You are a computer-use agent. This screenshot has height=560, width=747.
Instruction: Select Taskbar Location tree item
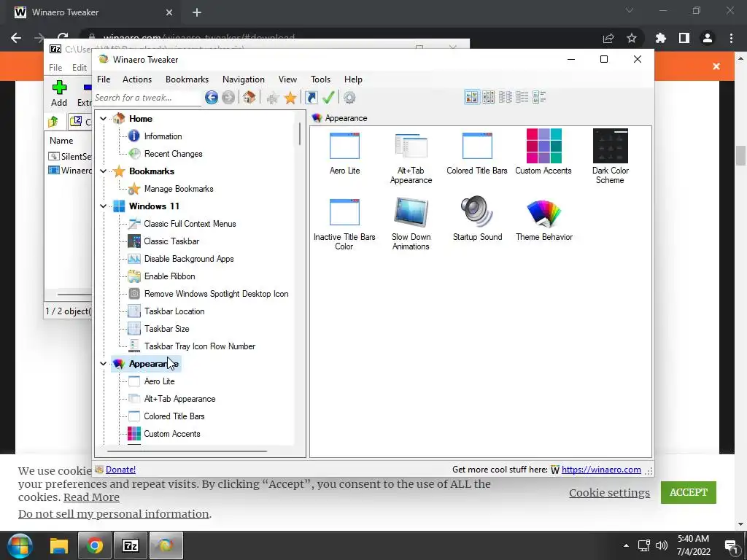click(x=174, y=311)
